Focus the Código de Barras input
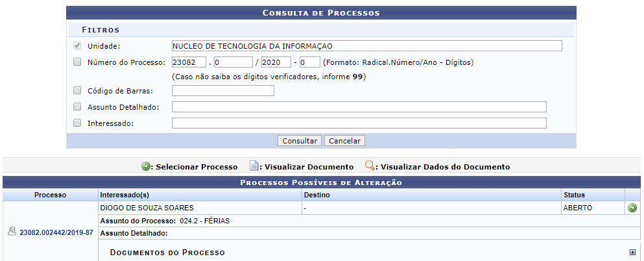 click(x=223, y=90)
